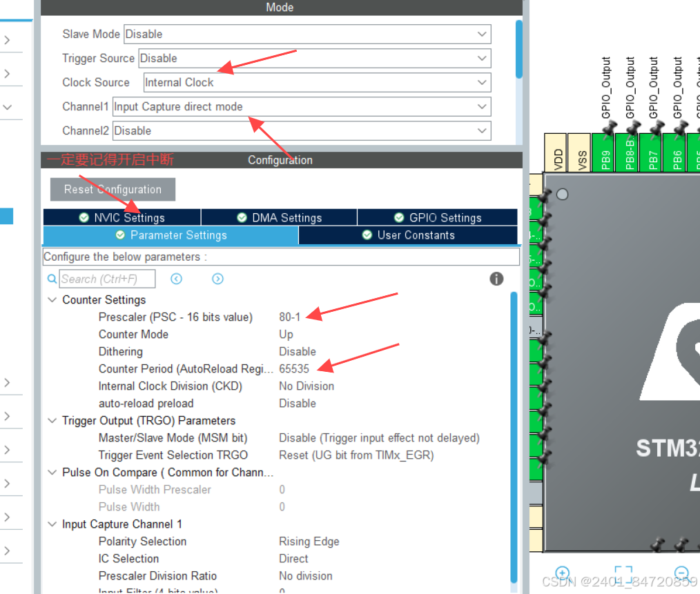Click the Counter Period value 65535
The image size is (700, 594).
tap(294, 368)
